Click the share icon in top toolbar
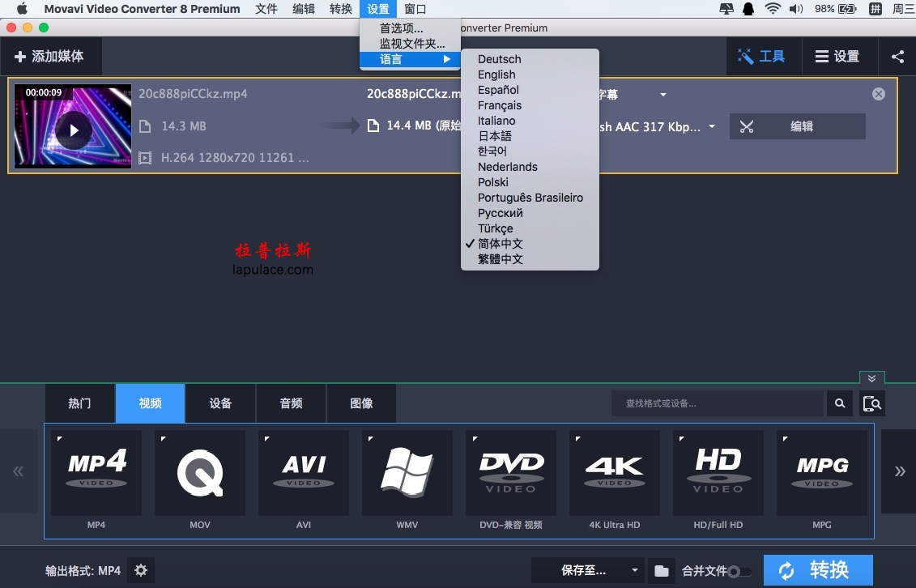916x588 pixels. tap(897, 57)
